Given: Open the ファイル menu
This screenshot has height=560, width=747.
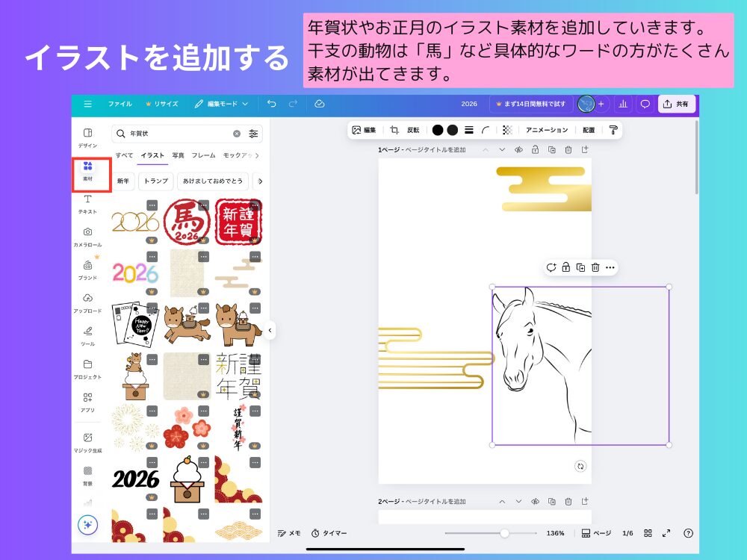Looking at the screenshot, I should click(x=120, y=104).
